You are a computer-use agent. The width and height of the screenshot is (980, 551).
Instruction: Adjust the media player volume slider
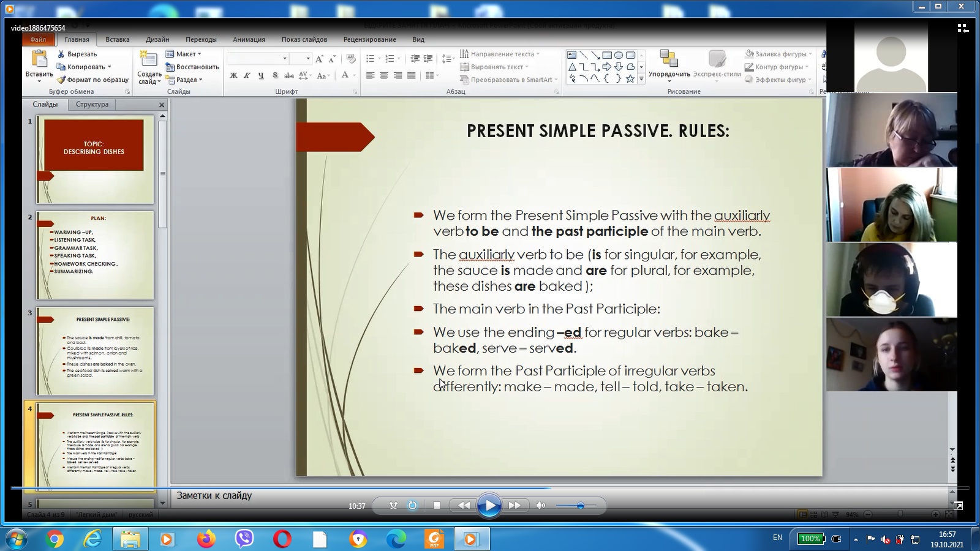point(580,506)
